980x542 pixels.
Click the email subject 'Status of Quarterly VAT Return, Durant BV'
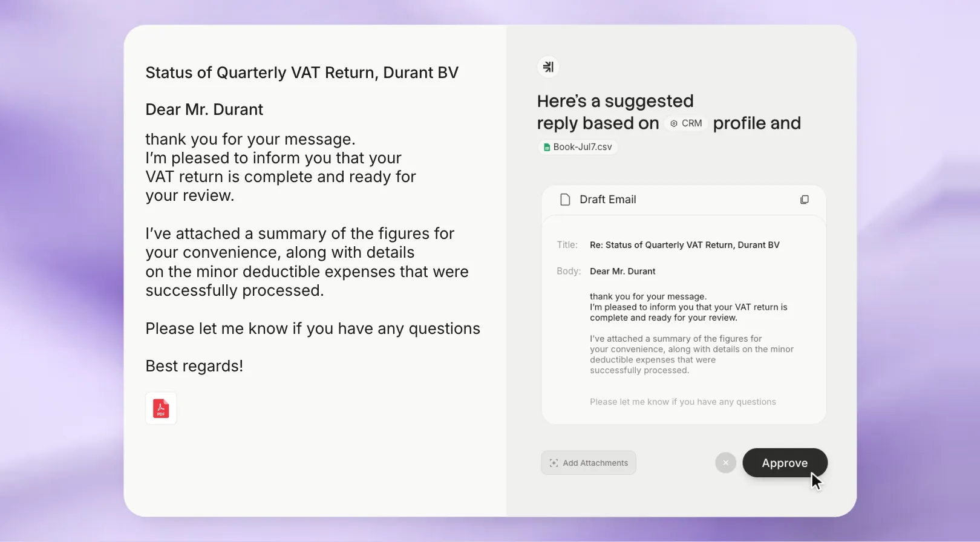pos(302,73)
